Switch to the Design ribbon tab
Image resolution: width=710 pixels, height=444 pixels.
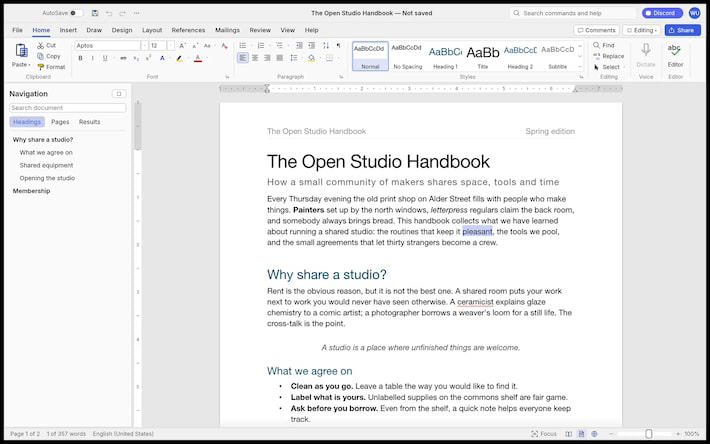[x=122, y=30]
